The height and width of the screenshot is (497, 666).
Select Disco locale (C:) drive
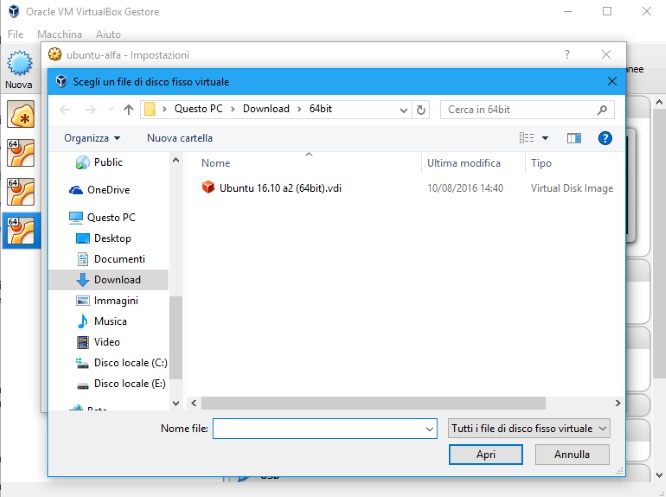point(129,363)
